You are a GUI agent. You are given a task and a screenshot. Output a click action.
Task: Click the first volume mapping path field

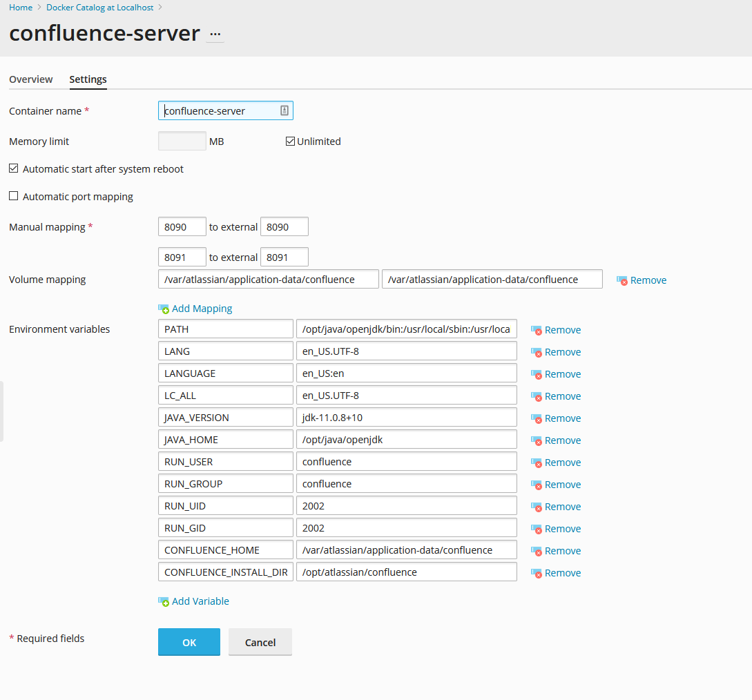(269, 279)
